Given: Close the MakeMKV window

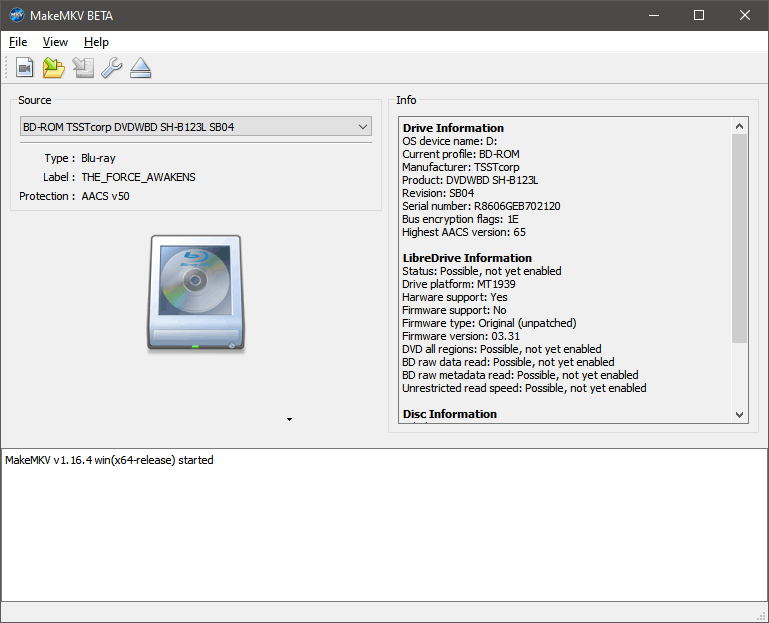Looking at the screenshot, I should [744, 15].
